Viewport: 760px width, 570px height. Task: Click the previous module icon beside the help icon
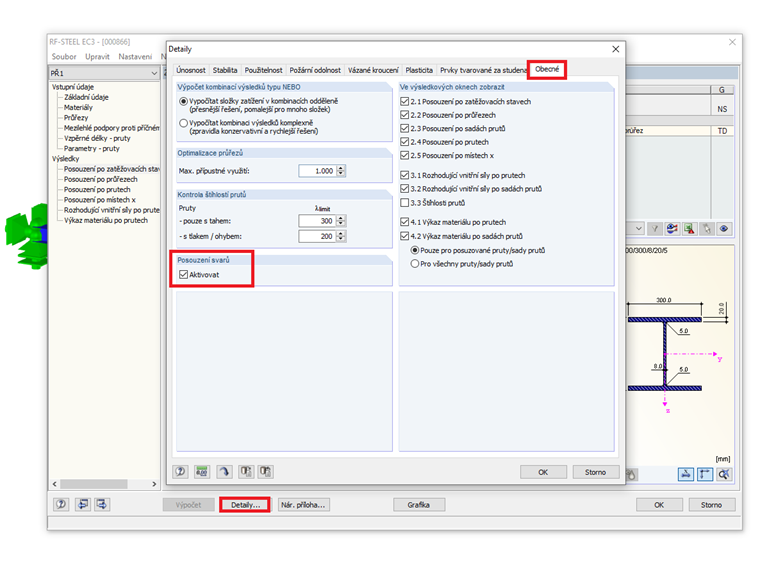(83, 505)
